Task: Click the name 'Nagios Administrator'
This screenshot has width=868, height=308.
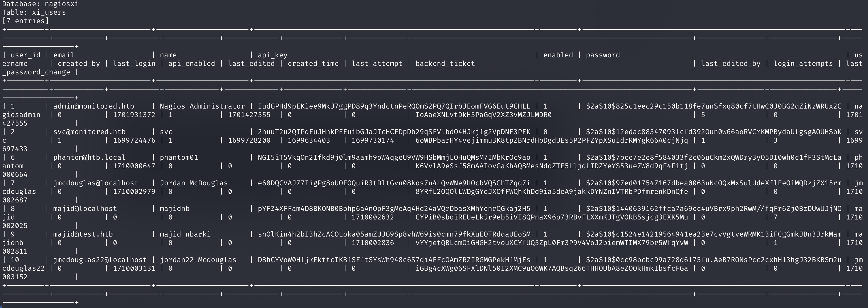Action: 202,106
